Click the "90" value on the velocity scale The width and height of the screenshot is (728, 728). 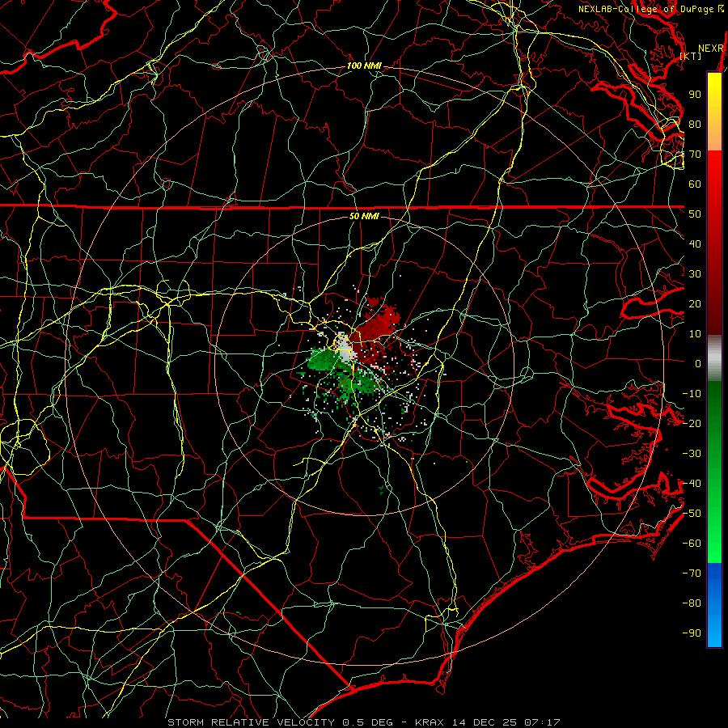[695, 95]
